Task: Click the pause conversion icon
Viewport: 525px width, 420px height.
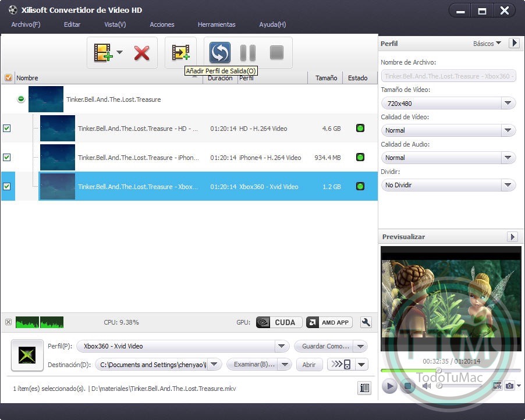Action: (x=248, y=52)
